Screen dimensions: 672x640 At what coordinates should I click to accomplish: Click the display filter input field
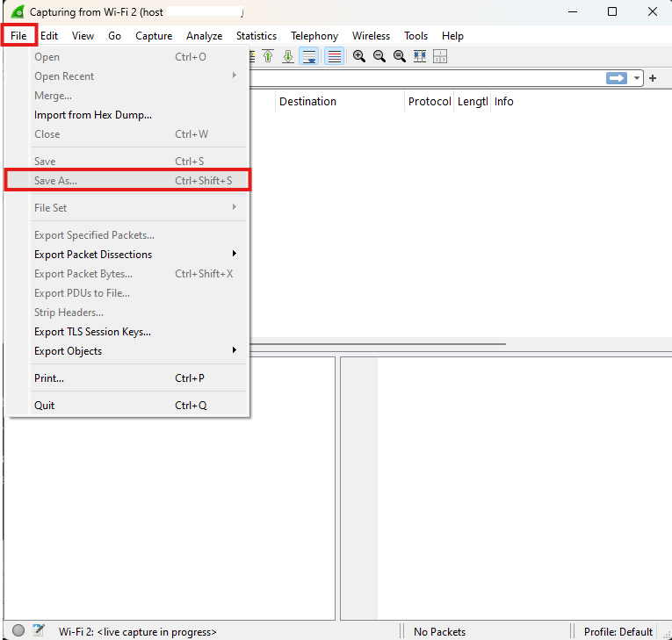(426, 78)
